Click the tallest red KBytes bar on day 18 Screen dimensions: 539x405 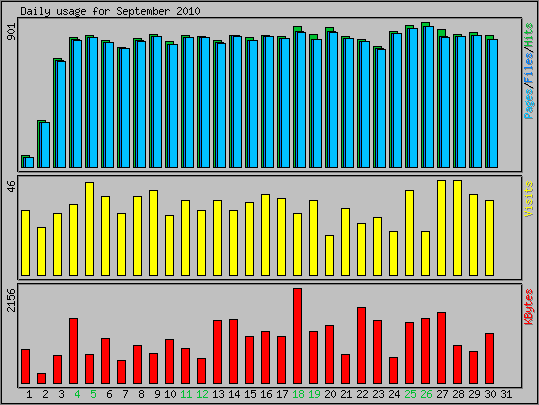click(297, 336)
